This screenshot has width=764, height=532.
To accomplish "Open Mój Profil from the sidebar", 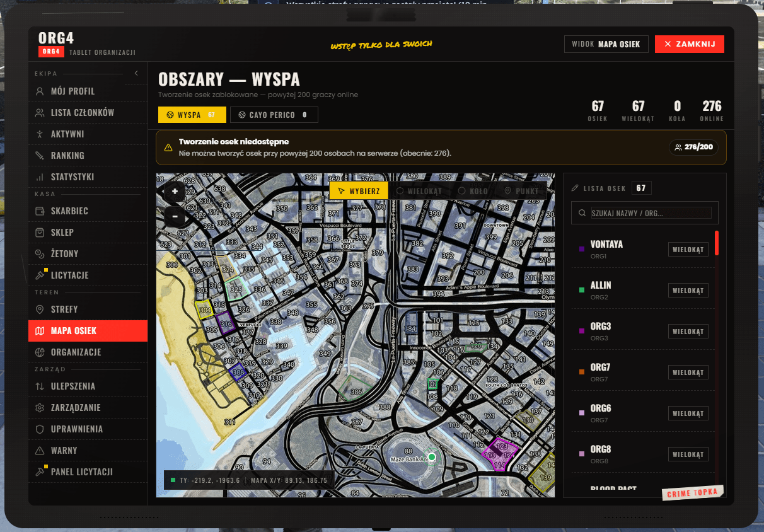I will 88,91.
